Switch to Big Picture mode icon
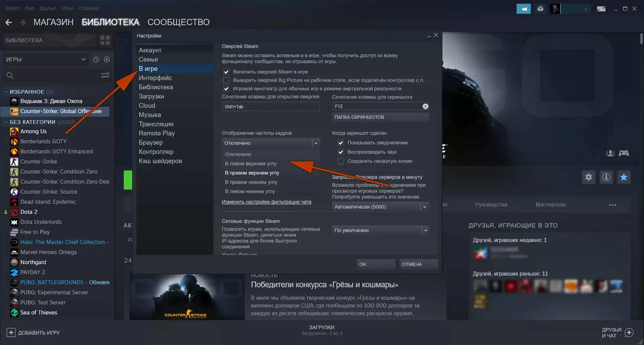 pos(601,9)
